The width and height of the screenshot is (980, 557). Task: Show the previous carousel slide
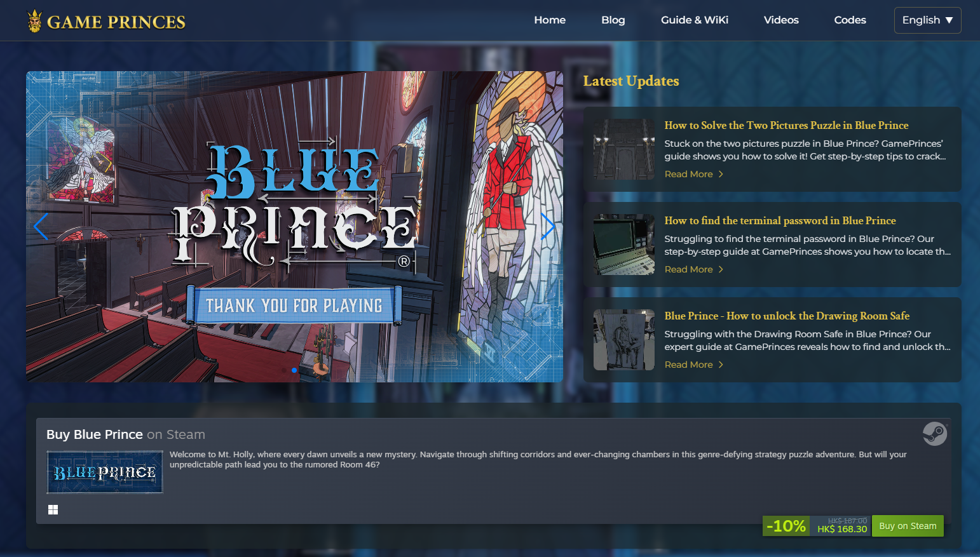tap(41, 227)
